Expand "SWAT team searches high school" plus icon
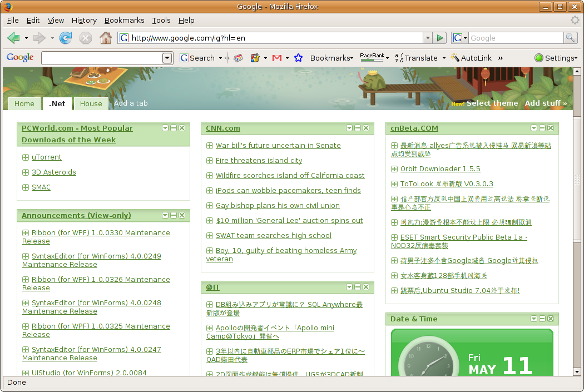584x392 pixels. click(x=210, y=236)
